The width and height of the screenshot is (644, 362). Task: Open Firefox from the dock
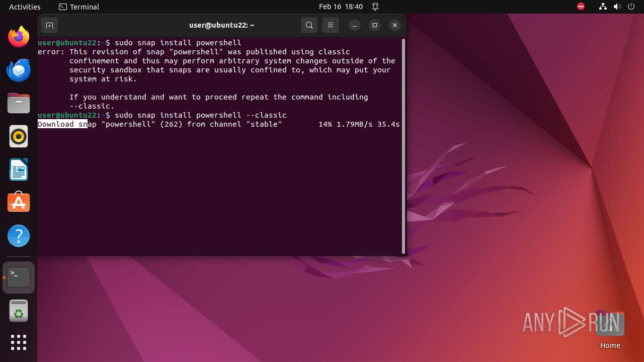(19, 37)
